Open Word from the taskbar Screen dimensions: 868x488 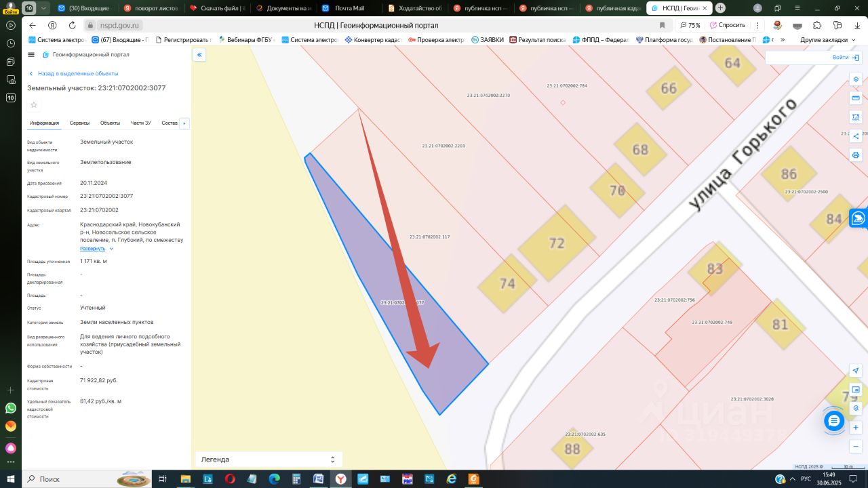coord(319,479)
